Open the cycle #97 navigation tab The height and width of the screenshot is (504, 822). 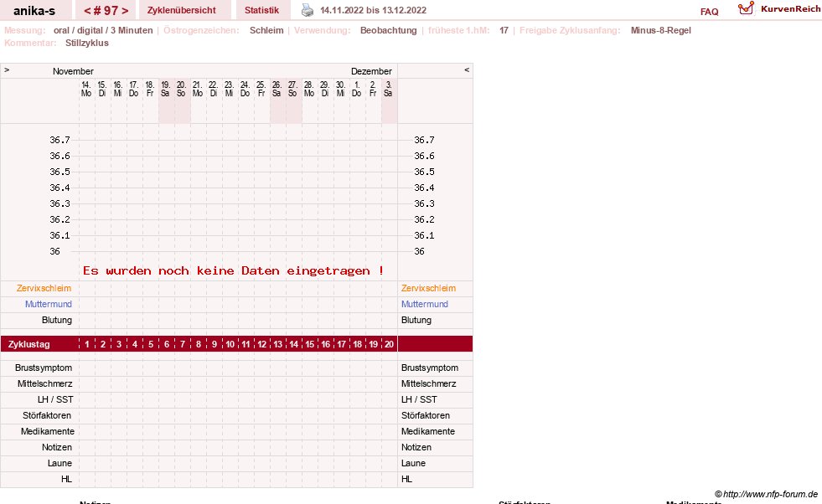click(106, 10)
